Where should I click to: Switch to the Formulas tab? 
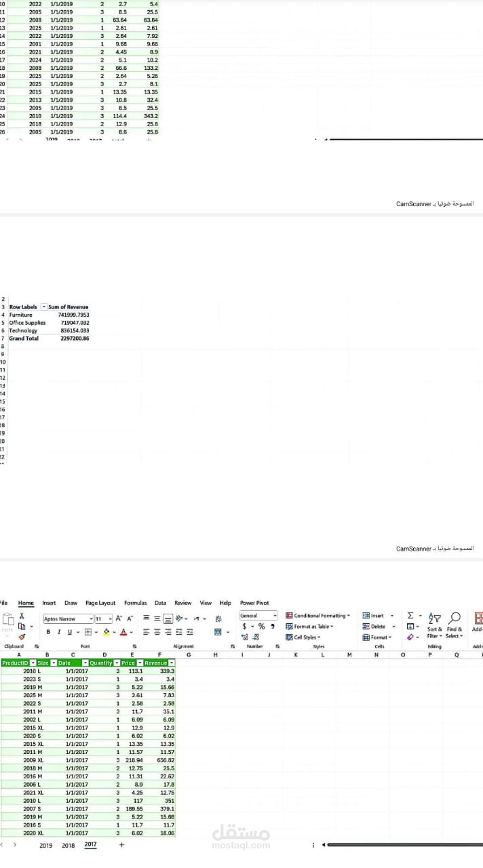click(136, 603)
